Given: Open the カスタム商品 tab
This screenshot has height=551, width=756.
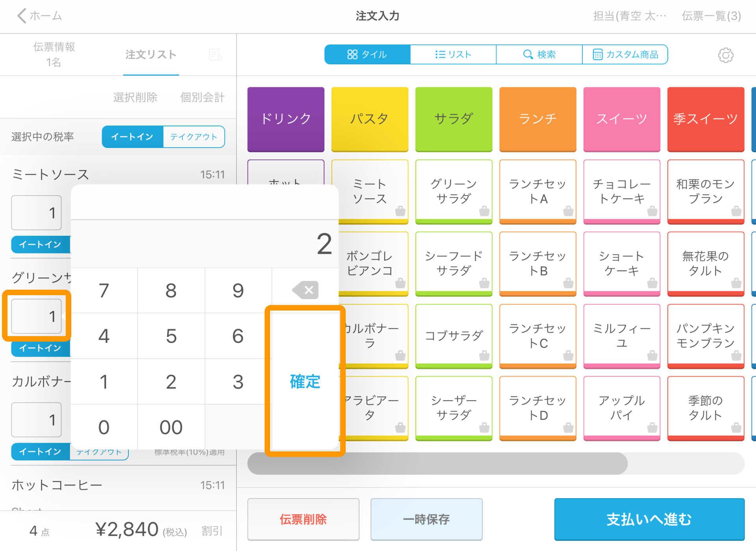Looking at the screenshot, I should pos(625,54).
